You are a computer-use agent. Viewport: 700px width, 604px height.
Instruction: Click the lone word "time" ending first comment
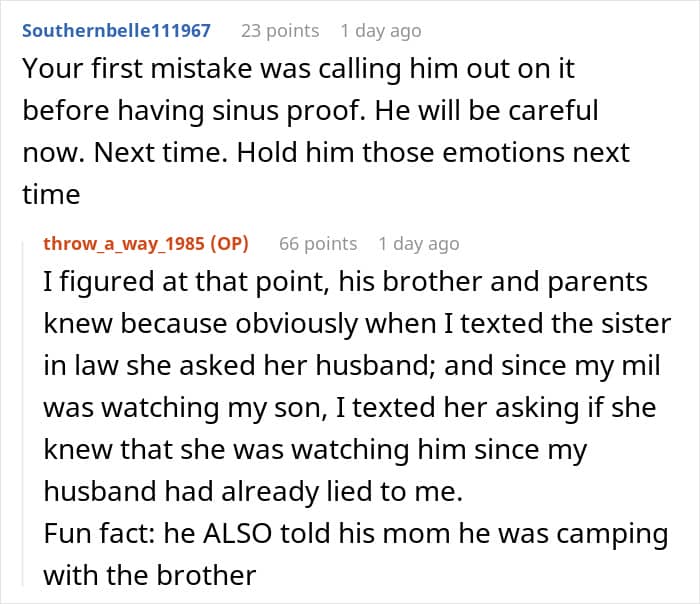(51, 194)
